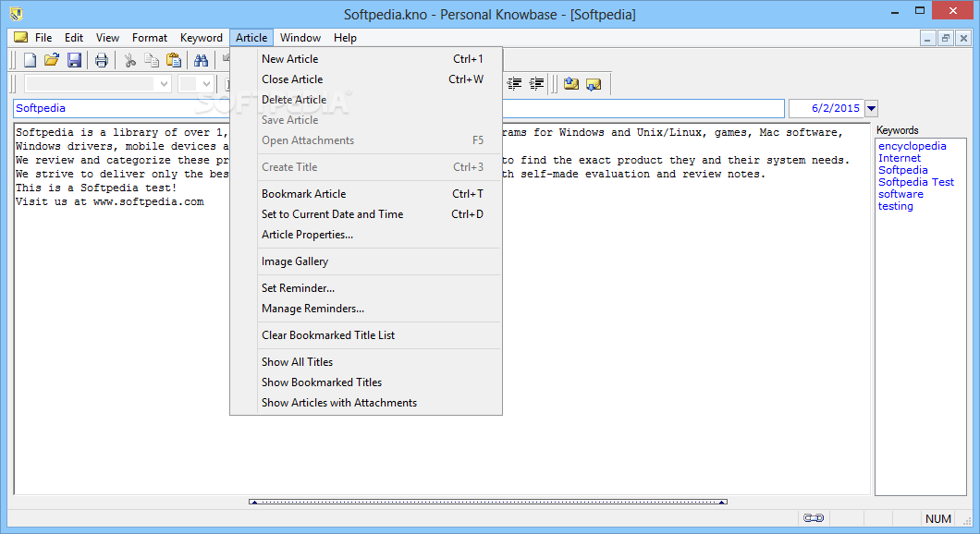Click the decrease indent icon

click(514, 84)
